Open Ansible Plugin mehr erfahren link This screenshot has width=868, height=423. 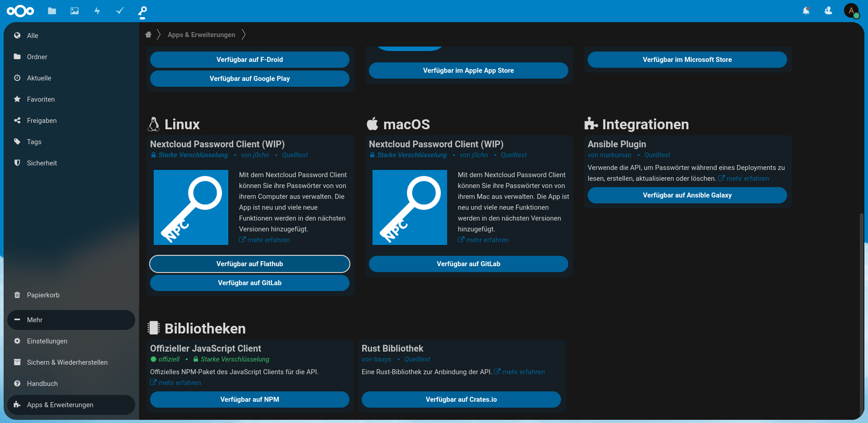coord(743,179)
